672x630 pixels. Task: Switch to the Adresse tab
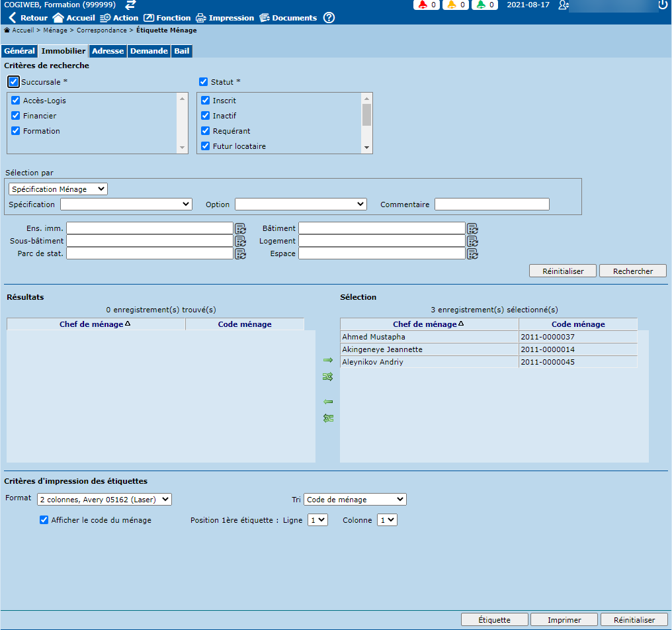(108, 51)
